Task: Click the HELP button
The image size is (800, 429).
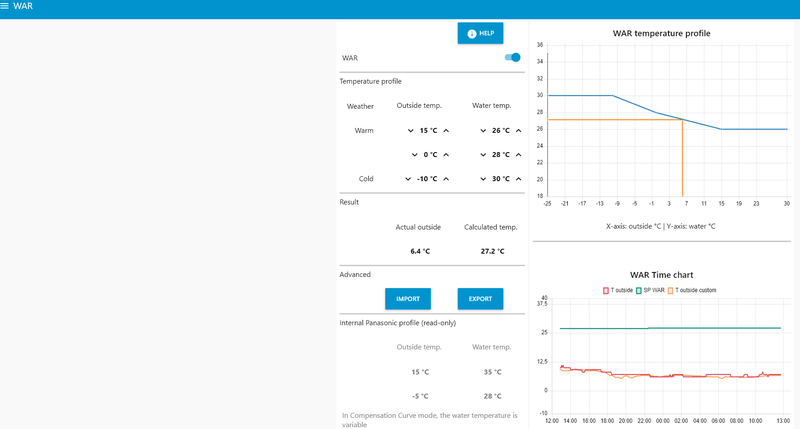Action: click(x=480, y=33)
